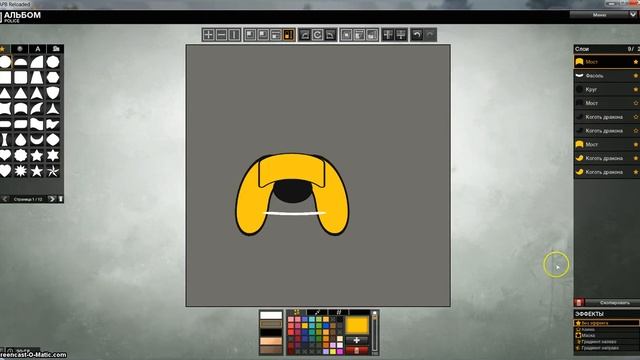Pick the white swatch in left color column
Image resolution: width=640 pixels, height=360 pixels.
click(271, 315)
